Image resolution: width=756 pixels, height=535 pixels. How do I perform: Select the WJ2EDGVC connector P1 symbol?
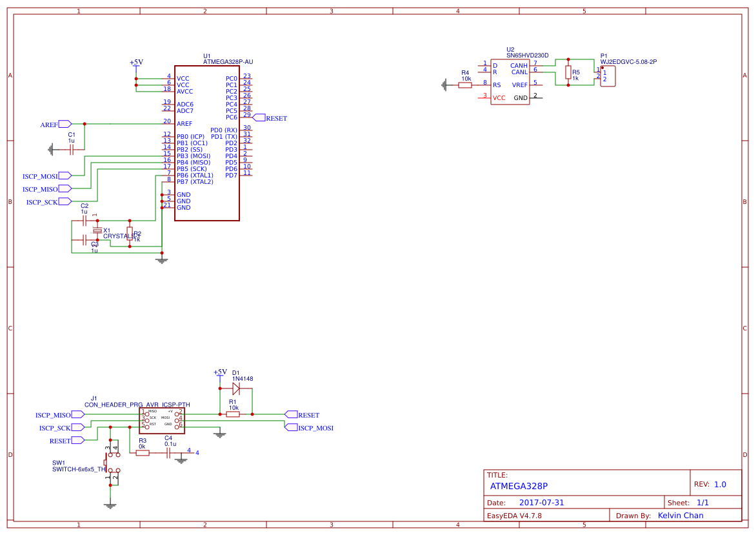tap(607, 76)
